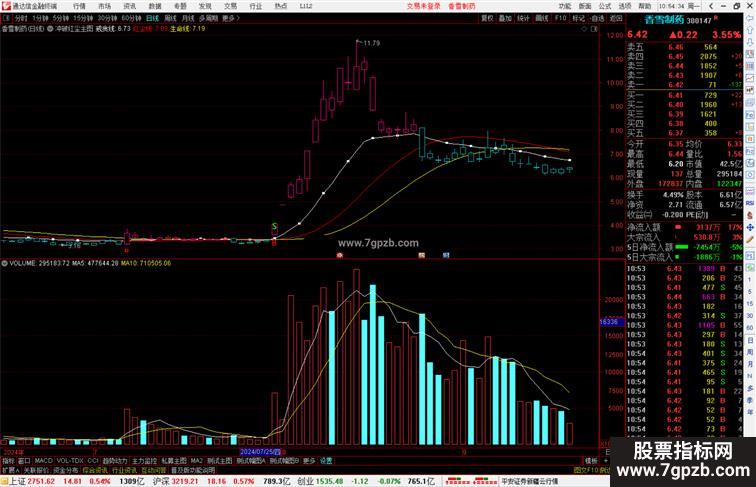Click the indicator settings circle icon beside 冲破红尘主图
Viewport: 756px width, 487px height.
pos(51,29)
